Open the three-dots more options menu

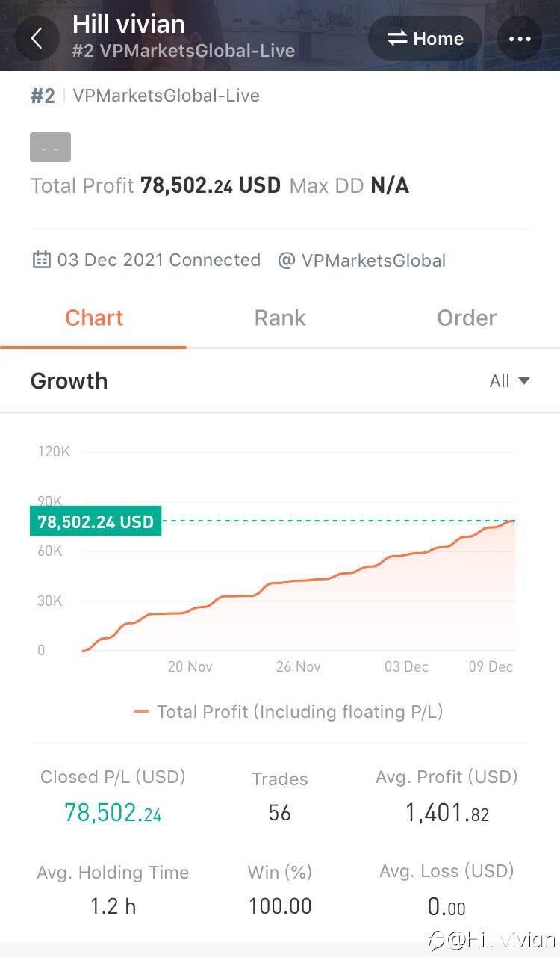tap(520, 39)
